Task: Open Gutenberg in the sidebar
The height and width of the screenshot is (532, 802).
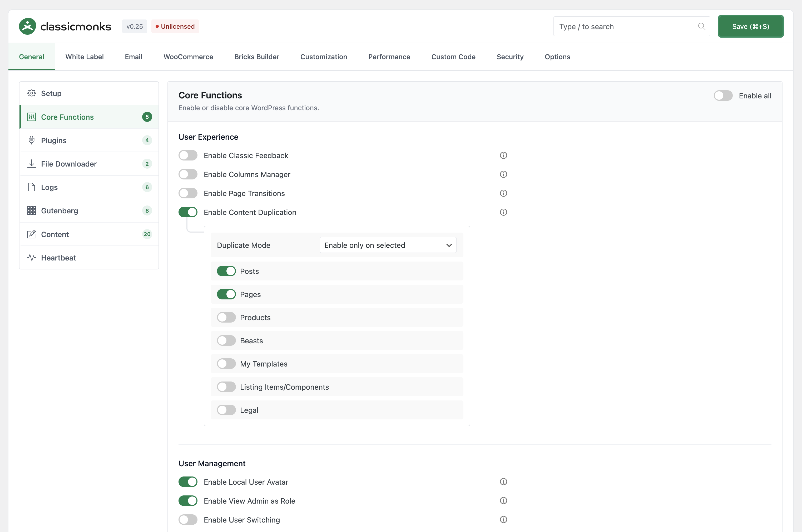Action: click(89, 211)
